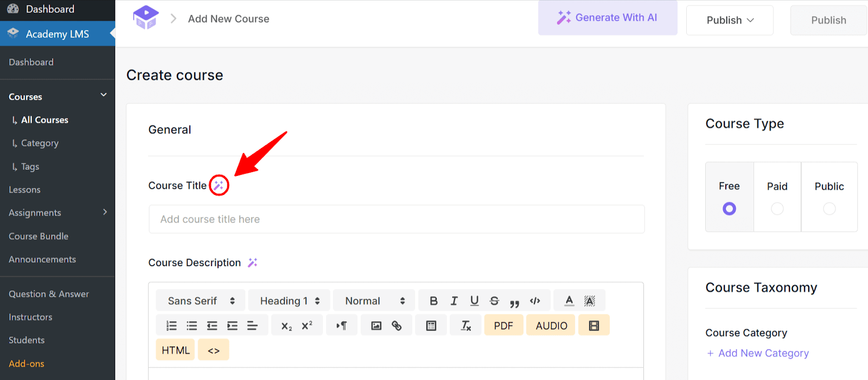
Task: Go to Academy Dashboard submenu item
Action: [31, 62]
